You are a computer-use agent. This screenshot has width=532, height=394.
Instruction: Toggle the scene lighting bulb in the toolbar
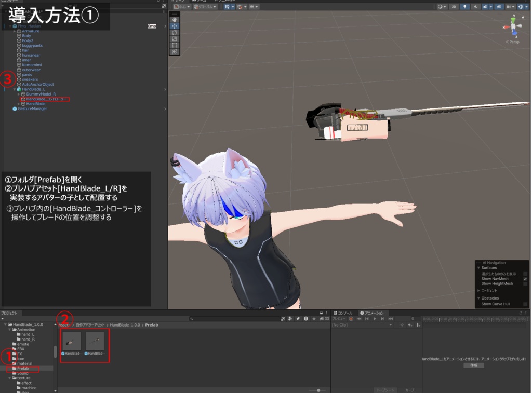(x=464, y=6)
